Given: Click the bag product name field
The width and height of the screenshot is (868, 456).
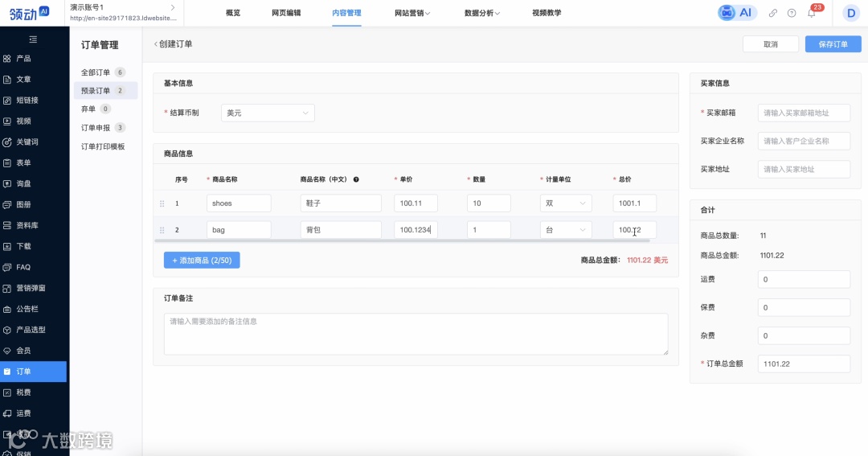Looking at the screenshot, I should coord(239,230).
